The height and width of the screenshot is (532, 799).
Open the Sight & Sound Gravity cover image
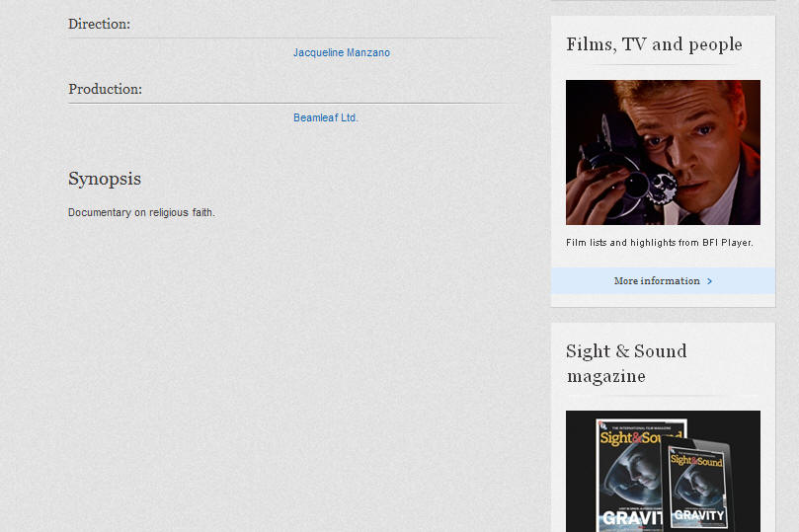pos(663,472)
